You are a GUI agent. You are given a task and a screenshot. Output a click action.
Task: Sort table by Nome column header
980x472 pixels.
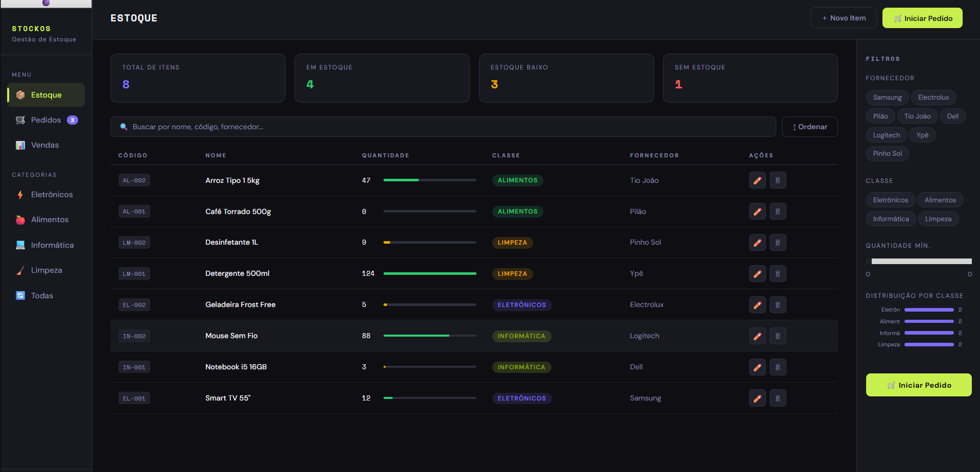[216, 155]
